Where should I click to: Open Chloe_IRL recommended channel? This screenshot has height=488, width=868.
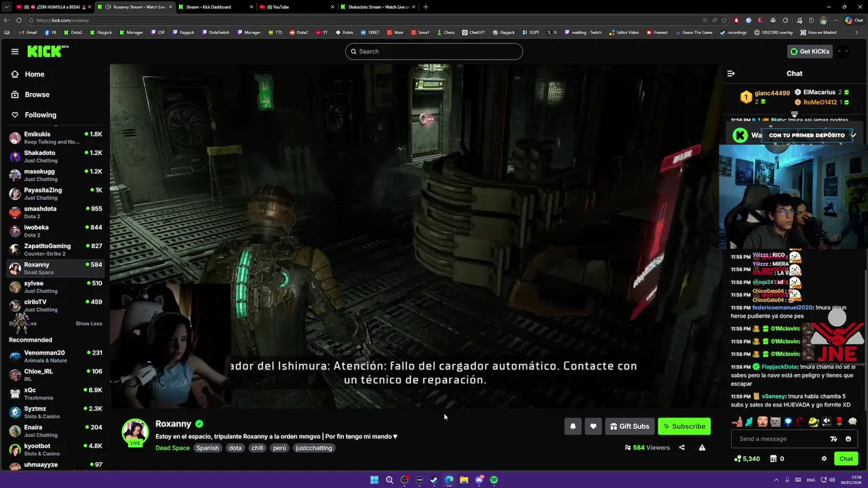click(x=55, y=375)
